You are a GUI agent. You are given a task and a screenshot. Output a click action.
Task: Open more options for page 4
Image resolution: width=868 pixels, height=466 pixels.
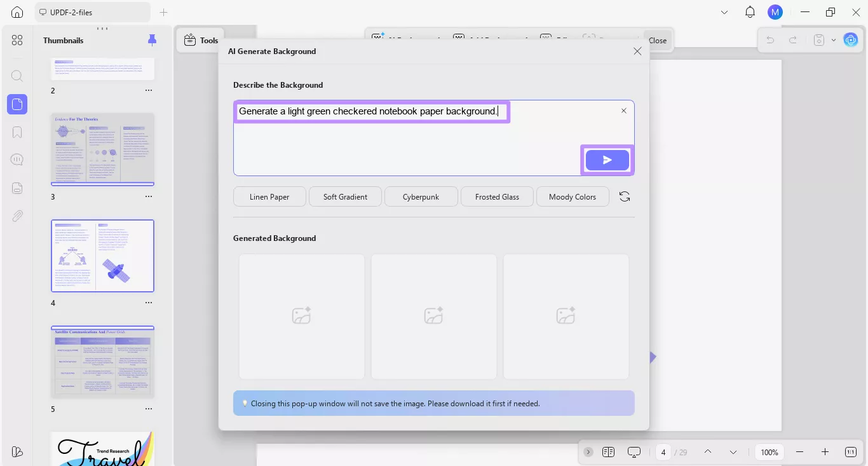(149, 303)
